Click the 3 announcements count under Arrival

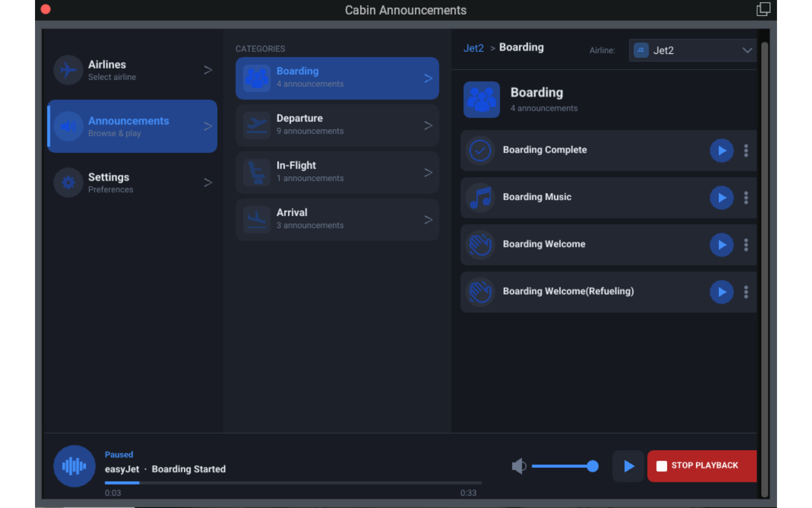point(310,226)
